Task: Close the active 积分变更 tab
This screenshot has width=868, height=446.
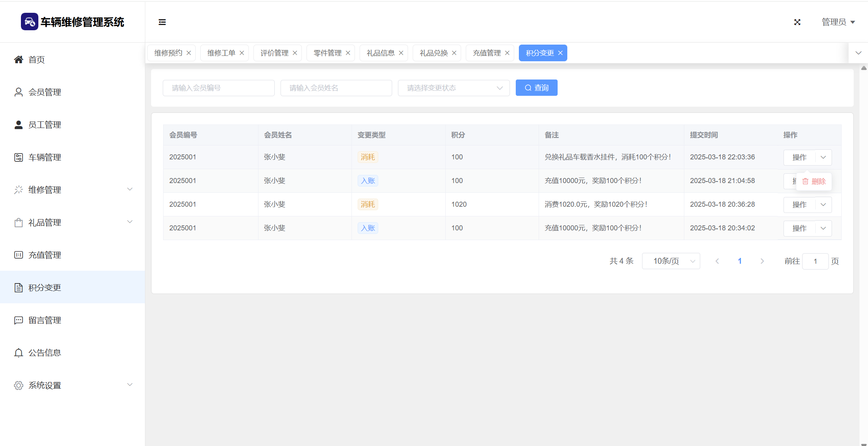Action: tap(560, 53)
